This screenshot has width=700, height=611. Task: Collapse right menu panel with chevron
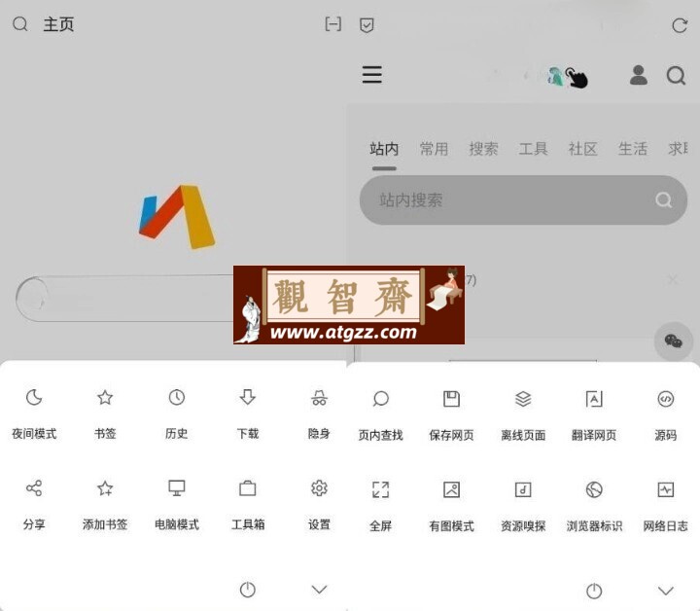[x=666, y=591]
